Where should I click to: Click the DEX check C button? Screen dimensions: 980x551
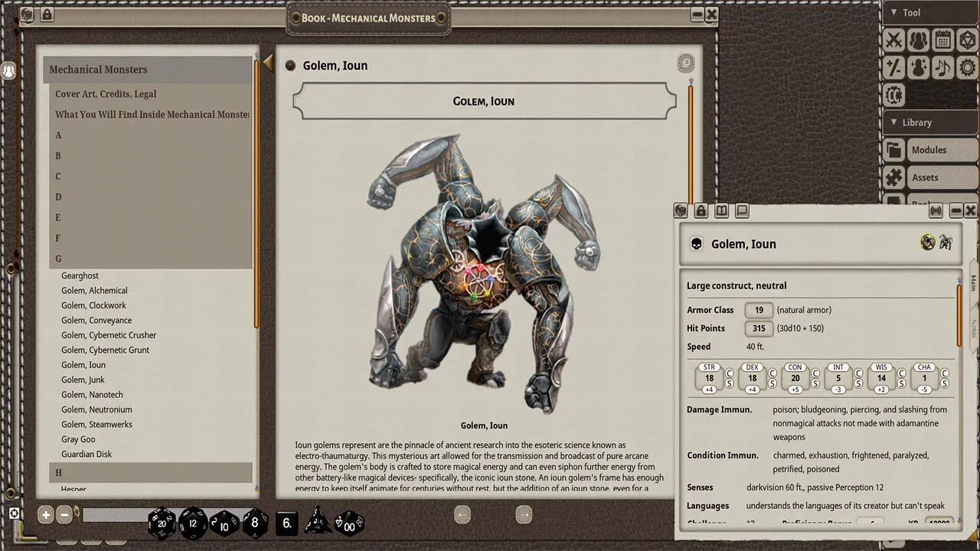coord(773,373)
